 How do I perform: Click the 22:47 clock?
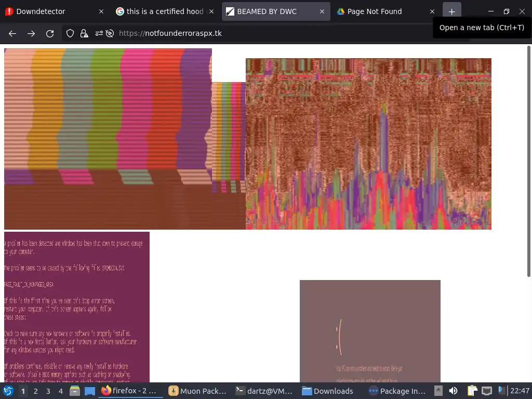[x=520, y=391]
